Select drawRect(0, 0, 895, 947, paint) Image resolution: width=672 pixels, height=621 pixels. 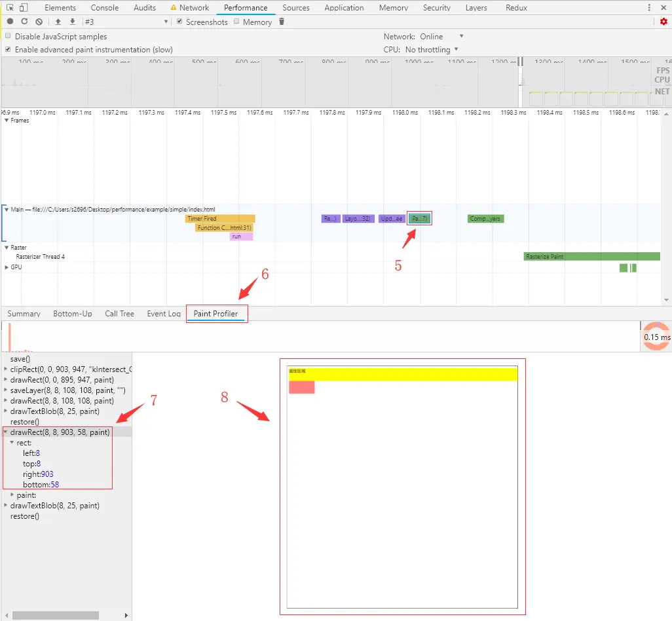[62, 380]
